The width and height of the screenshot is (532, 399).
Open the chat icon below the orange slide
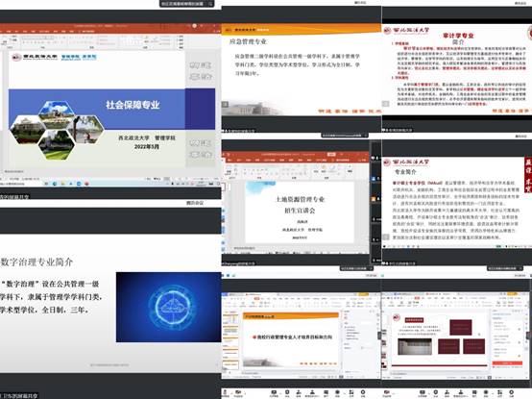326,393
